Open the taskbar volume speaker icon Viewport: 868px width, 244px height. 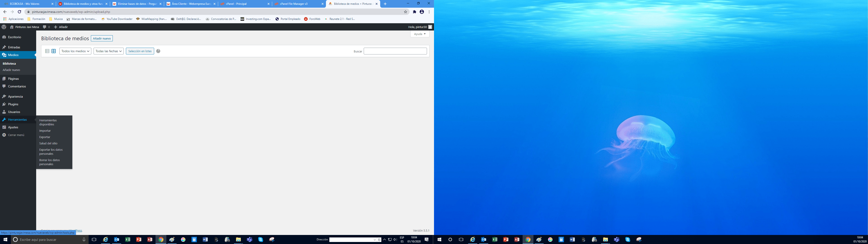(395, 240)
